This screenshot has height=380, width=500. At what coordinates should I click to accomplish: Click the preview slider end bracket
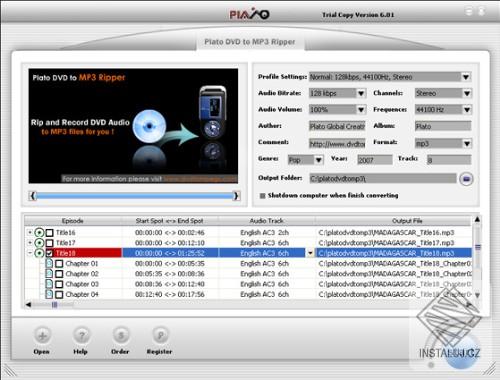pyautogui.click(x=236, y=196)
